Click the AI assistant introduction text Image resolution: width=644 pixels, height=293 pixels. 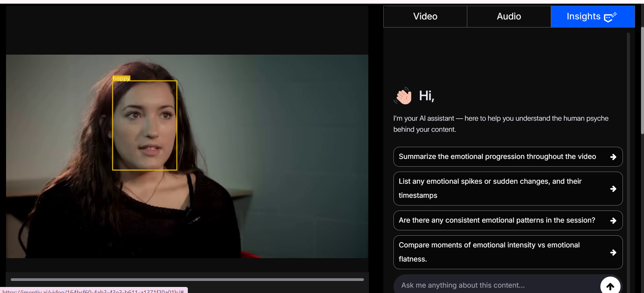point(501,124)
